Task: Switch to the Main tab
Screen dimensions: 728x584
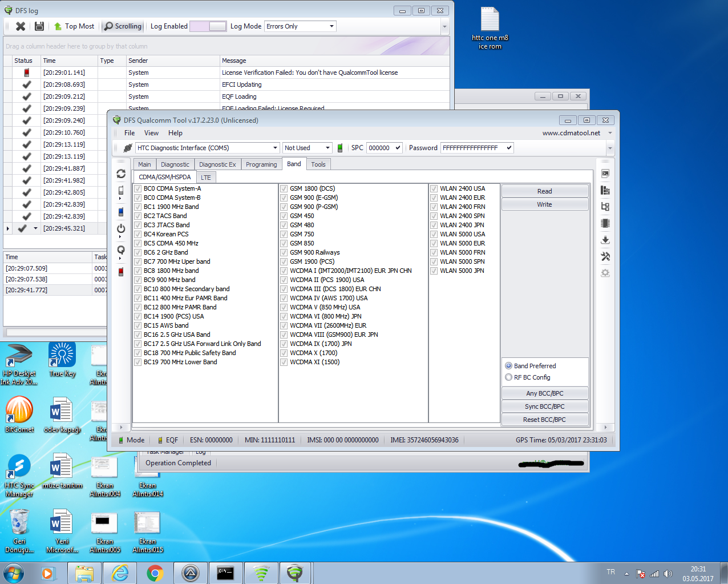Action: pyautogui.click(x=145, y=164)
